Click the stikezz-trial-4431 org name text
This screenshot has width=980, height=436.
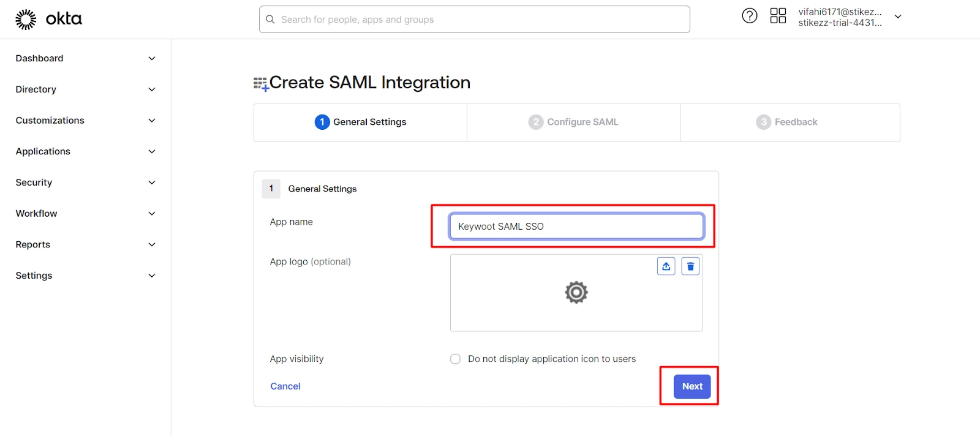pos(840,23)
